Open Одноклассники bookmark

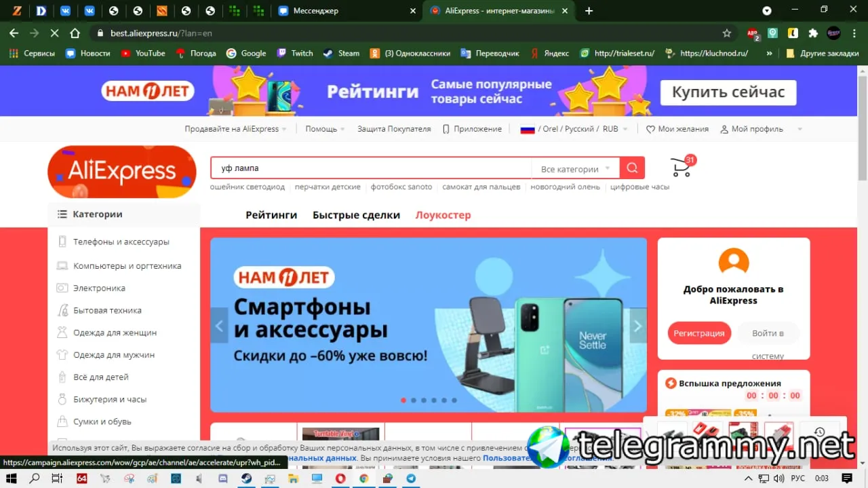coord(410,53)
